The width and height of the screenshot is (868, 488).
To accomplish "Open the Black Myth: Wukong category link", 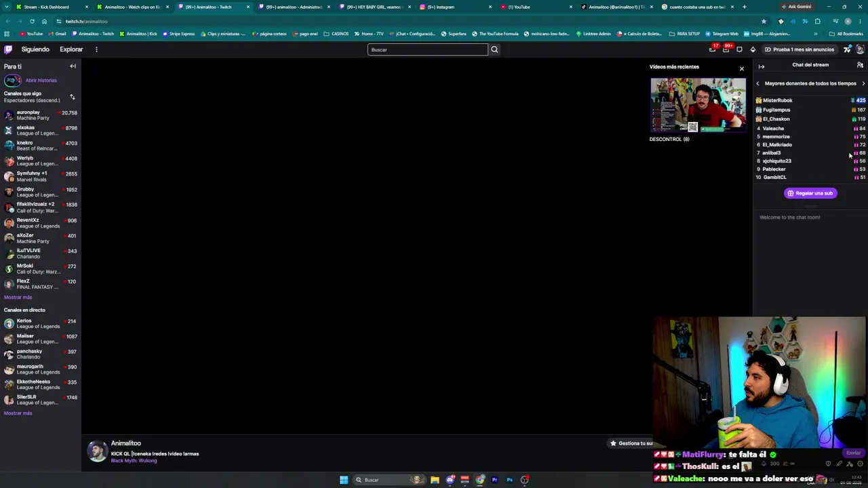I will tap(134, 461).
